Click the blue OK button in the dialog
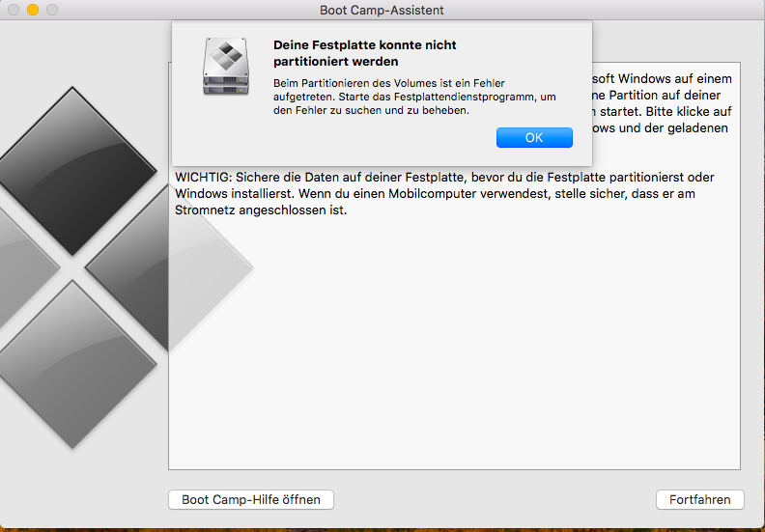765x532 pixels. tap(534, 137)
